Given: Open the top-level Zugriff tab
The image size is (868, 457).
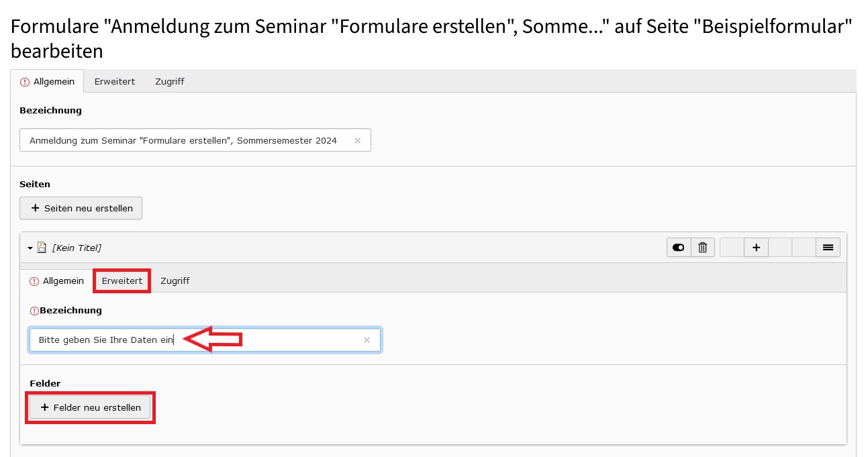Looking at the screenshot, I should point(170,81).
